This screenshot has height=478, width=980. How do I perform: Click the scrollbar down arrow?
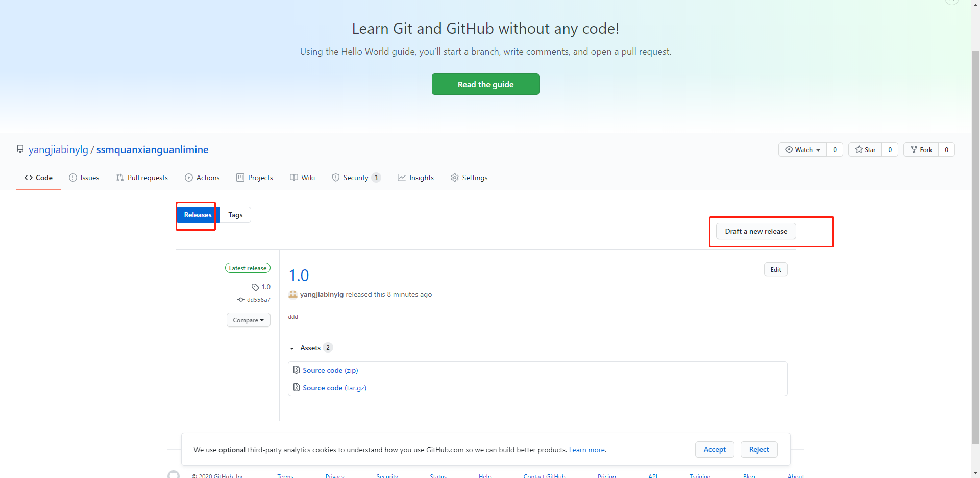(975, 473)
